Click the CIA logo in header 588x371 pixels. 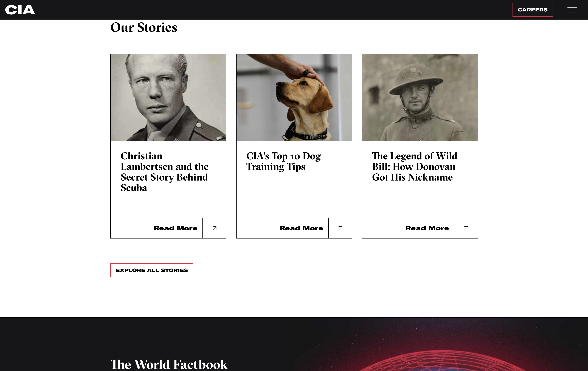pyautogui.click(x=20, y=10)
